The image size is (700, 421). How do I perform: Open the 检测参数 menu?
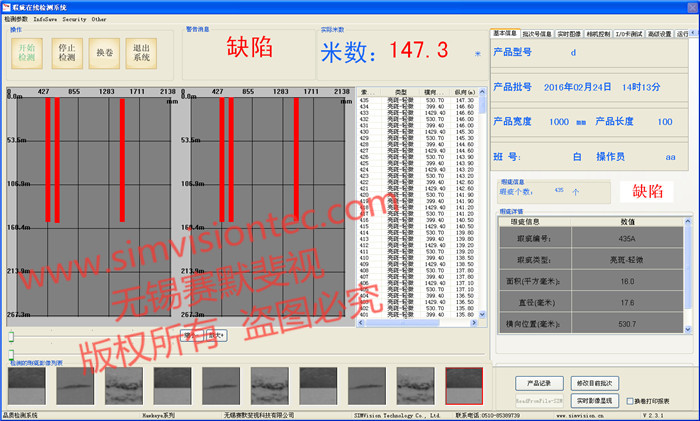pos(16,19)
